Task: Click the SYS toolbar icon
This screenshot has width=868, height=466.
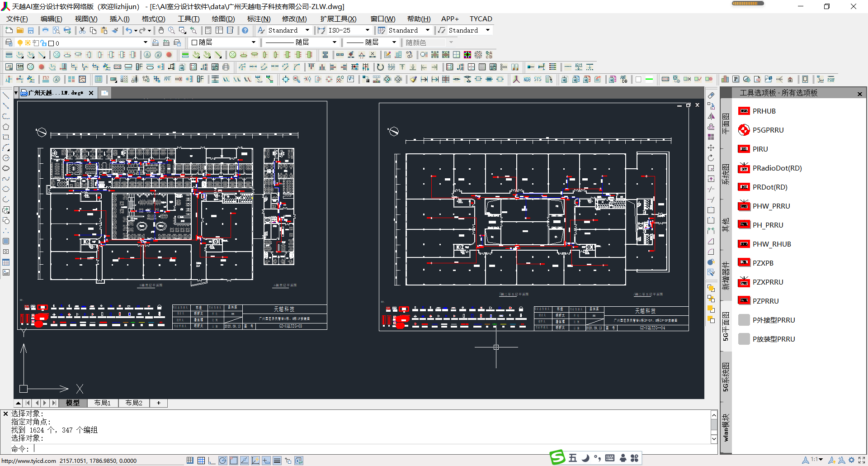Action: (x=538, y=79)
